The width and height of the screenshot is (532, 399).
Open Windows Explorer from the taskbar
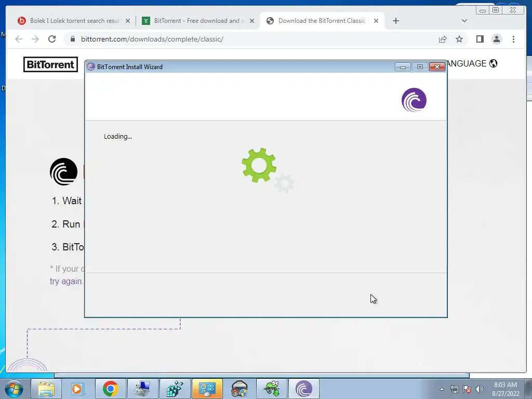pos(46,389)
